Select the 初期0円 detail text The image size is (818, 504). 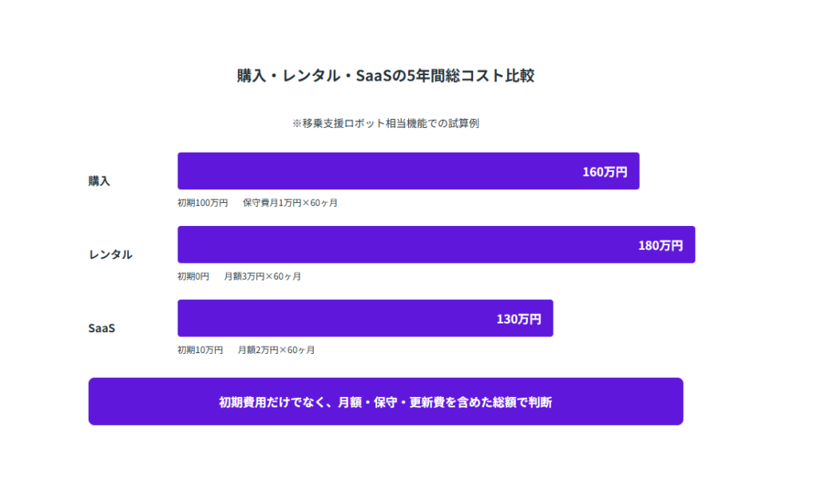pyautogui.click(x=193, y=276)
